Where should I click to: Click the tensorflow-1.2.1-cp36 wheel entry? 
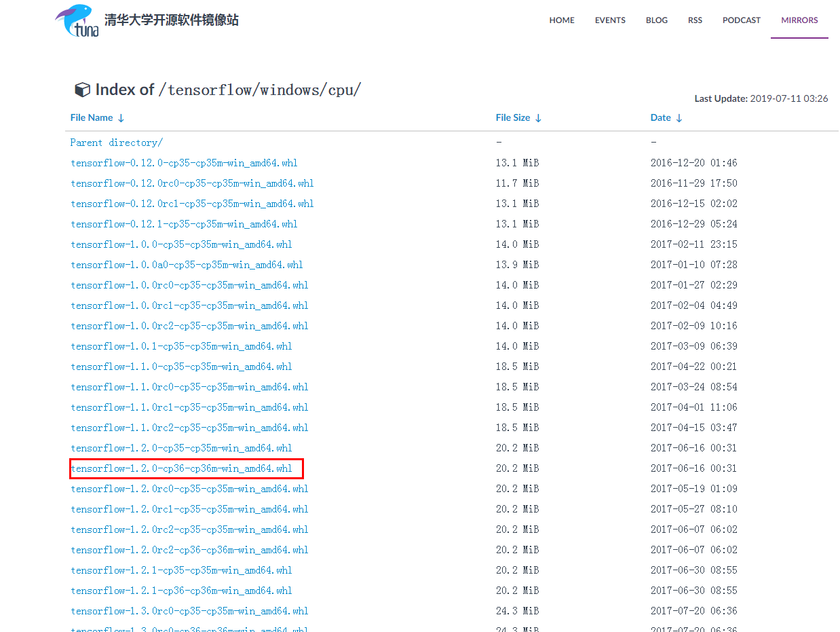[181, 590]
